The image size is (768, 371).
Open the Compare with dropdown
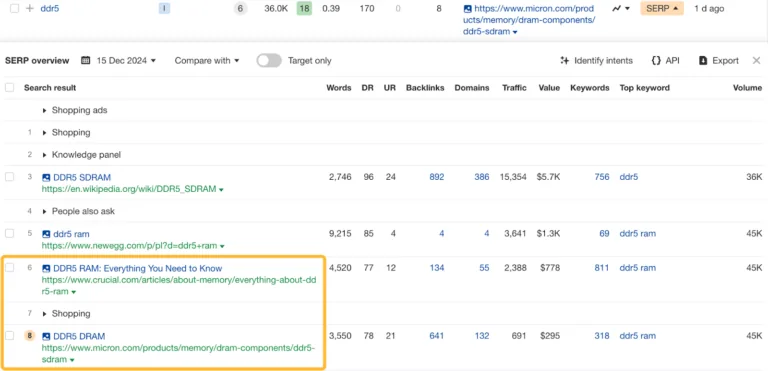click(x=207, y=61)
